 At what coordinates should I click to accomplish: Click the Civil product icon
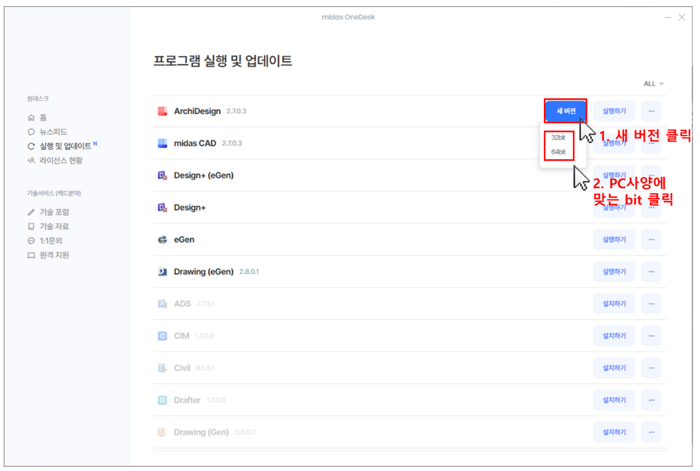pyautogui.click(x=162, y=368)
